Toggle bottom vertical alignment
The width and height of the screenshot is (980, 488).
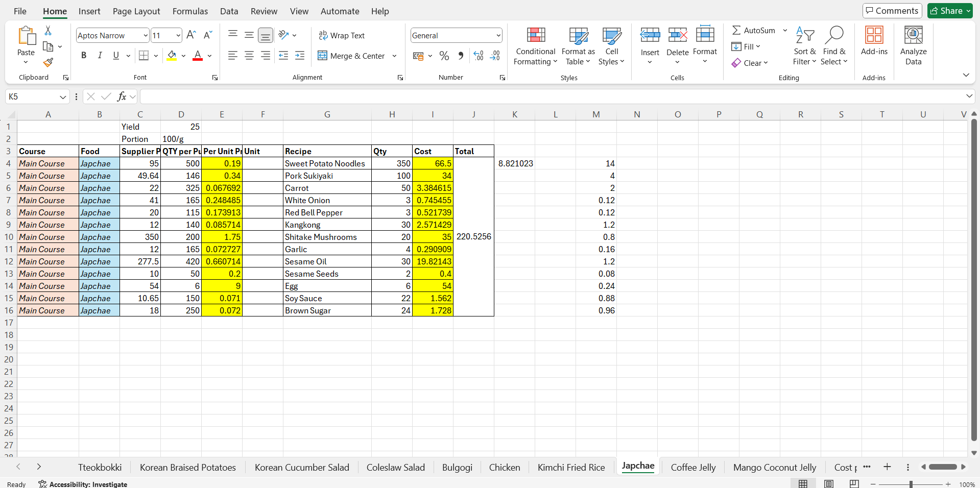[x=266, y=35]
